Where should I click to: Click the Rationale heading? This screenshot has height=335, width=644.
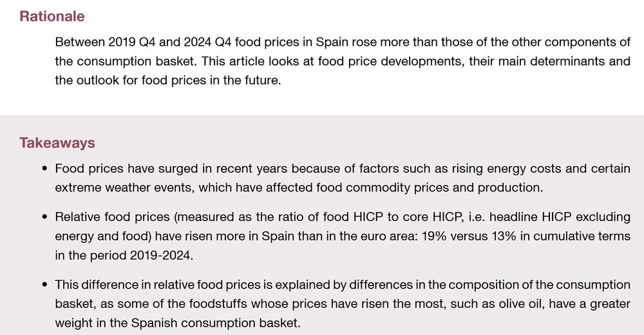52,17
